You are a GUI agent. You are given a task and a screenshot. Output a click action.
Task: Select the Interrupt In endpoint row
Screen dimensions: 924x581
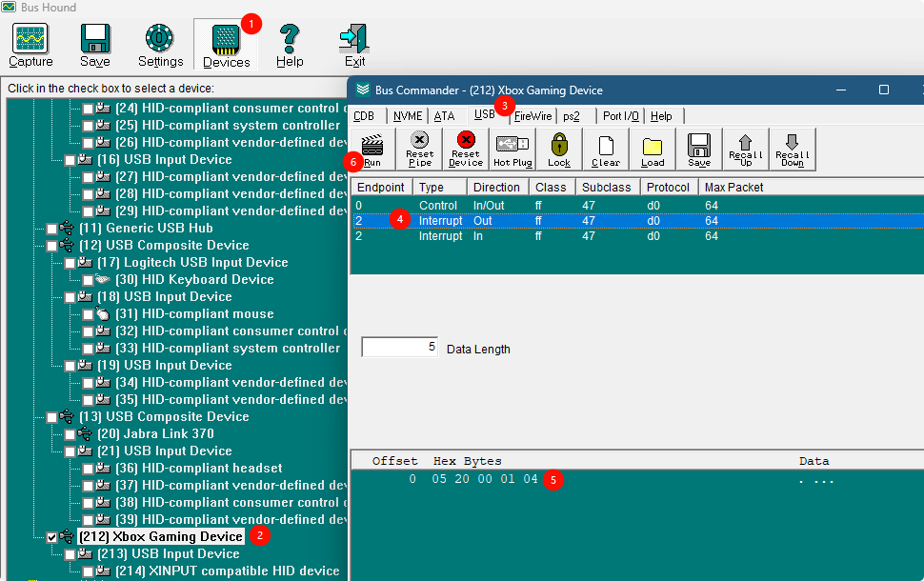coord(636,235)
